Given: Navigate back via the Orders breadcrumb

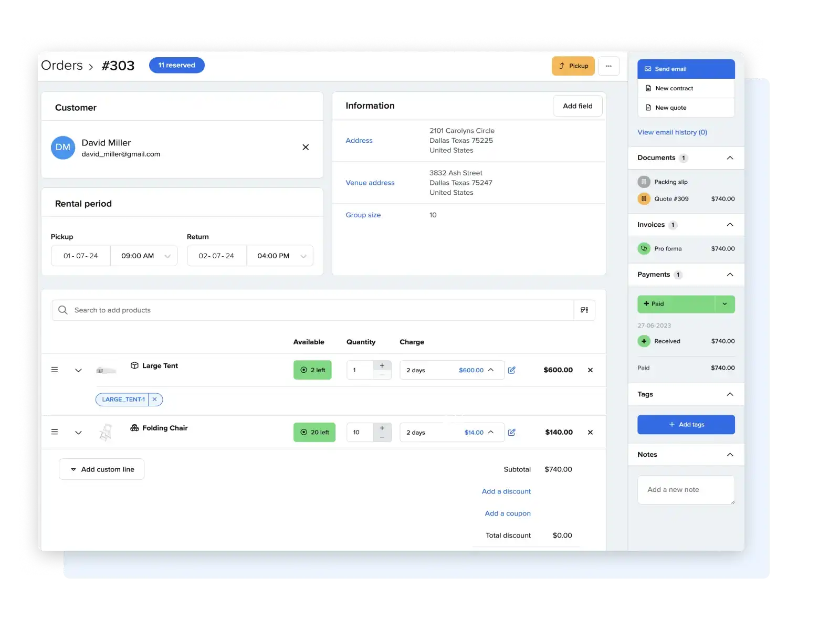Looking at the screenshot, I should click(x=62, y=65).
